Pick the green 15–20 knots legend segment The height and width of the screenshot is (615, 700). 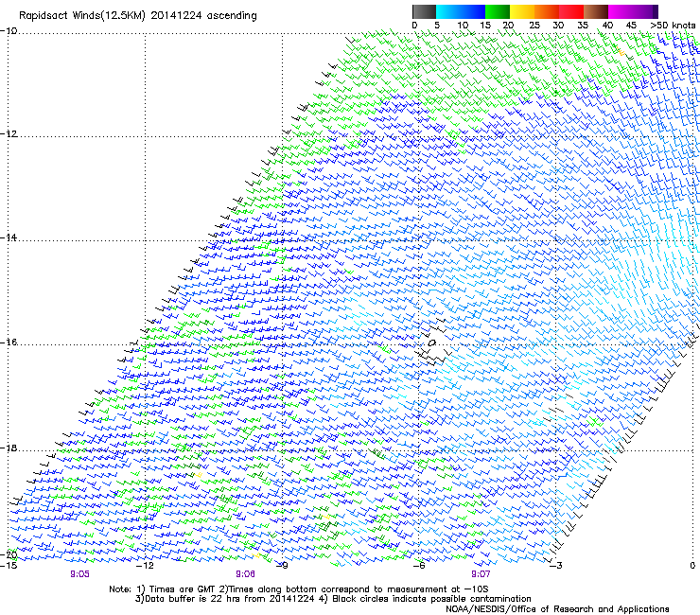pos(498,11)
